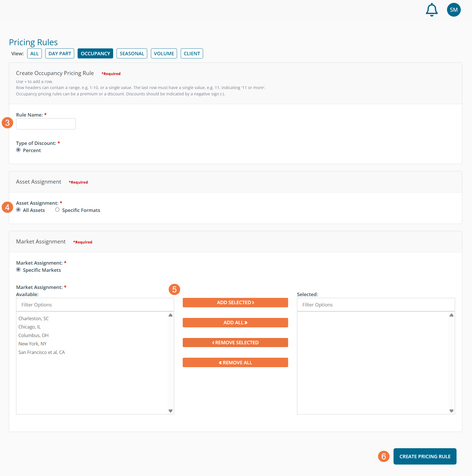
Task: Click the Rule Name text field
Action: (x=46, y=124)
